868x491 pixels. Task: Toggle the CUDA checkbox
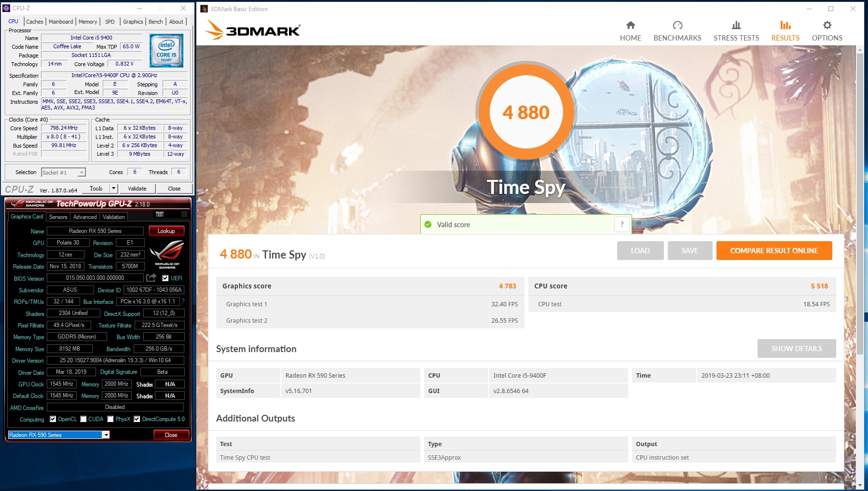[x=83, y=419]
